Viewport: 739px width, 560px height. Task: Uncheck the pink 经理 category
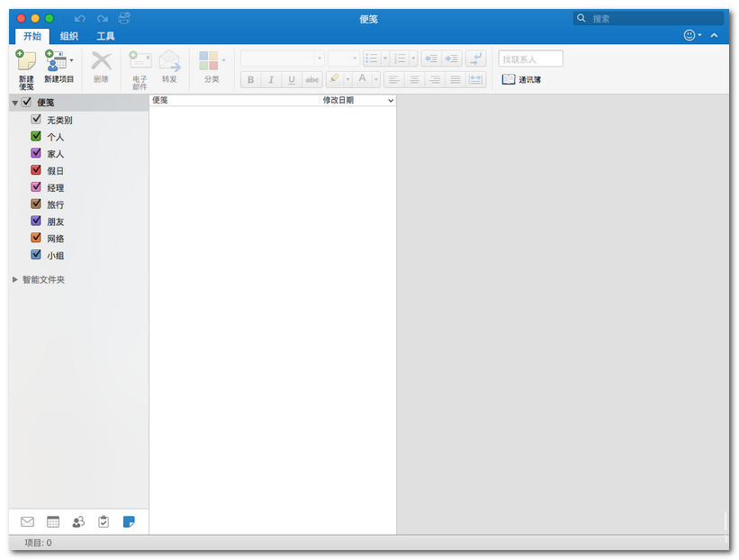pos(36,186)
